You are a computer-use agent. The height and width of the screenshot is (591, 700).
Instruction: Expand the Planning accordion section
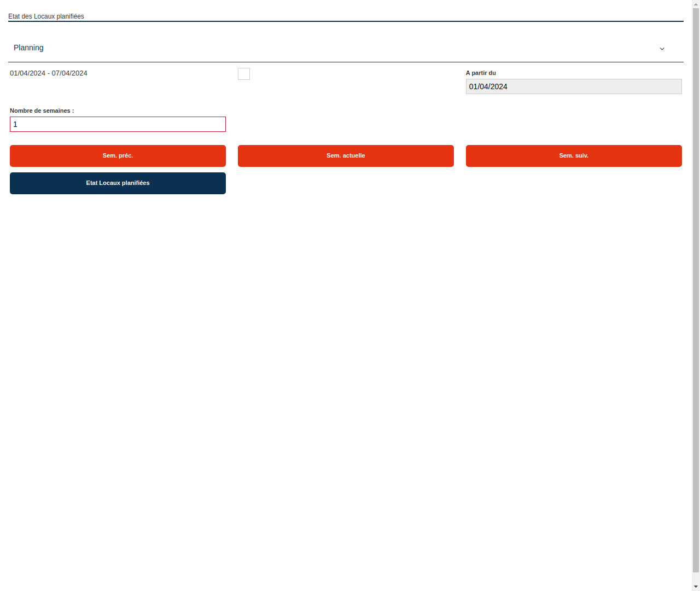pos(346,48)
